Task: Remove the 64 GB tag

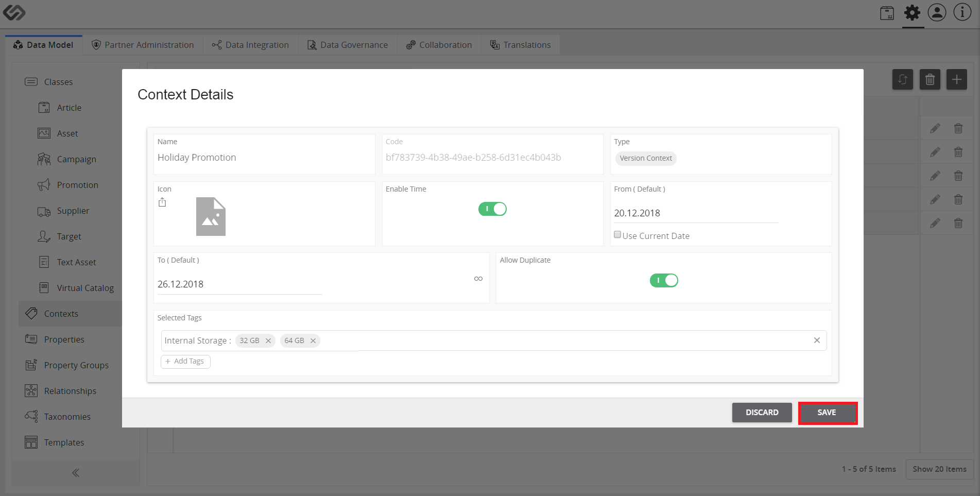Action: 313,340
